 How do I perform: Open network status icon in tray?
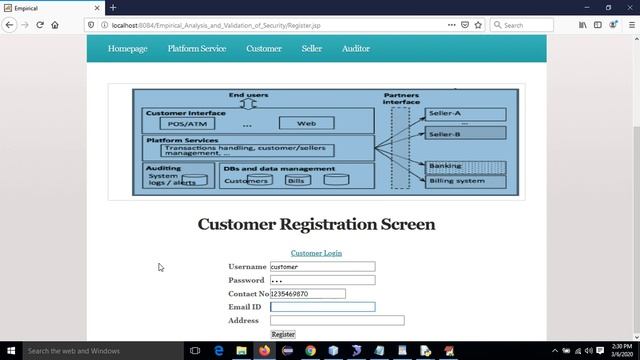coord(578,351)
